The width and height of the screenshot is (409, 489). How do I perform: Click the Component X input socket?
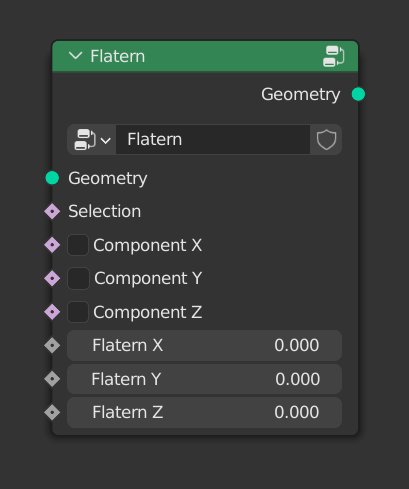click(52, 245)
